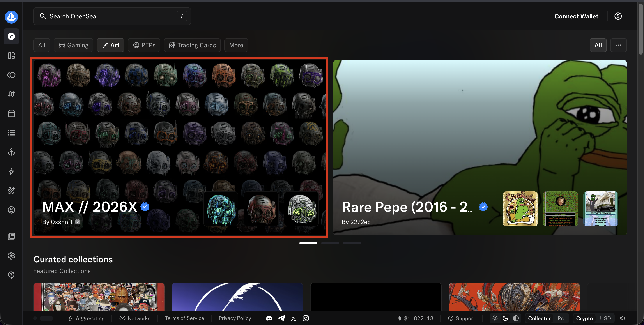Click the account avatar icon top right
644x325 pixels.
618,16
